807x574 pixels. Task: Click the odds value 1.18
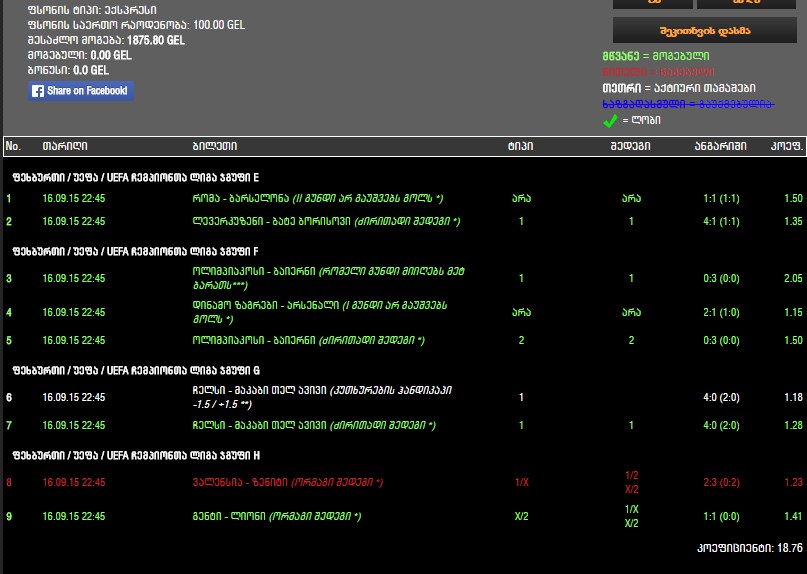tap(793, 397)
